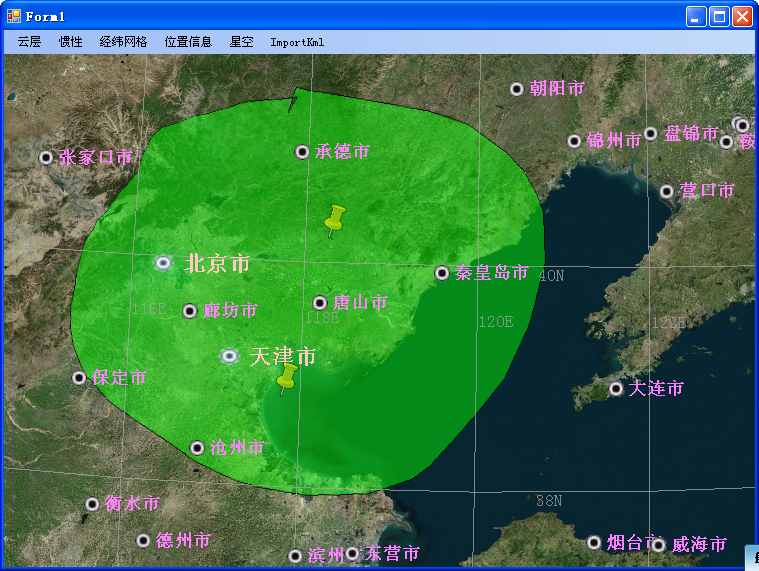Select the 大连市 city marker
759x571 pixels.
[x=616, y=389]
